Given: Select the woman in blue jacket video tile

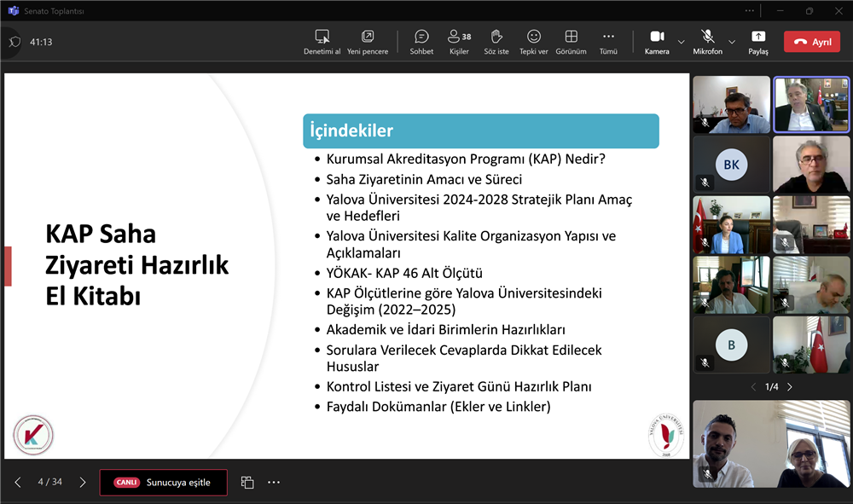Looking at the screenshot, I should click(x=731, y=225).
